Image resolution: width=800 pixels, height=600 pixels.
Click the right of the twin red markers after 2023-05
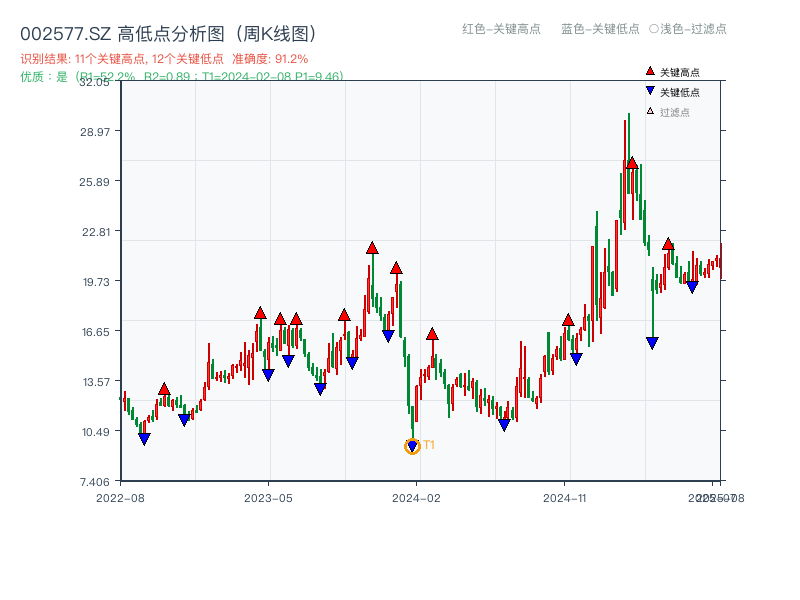(x=296, y=319)
